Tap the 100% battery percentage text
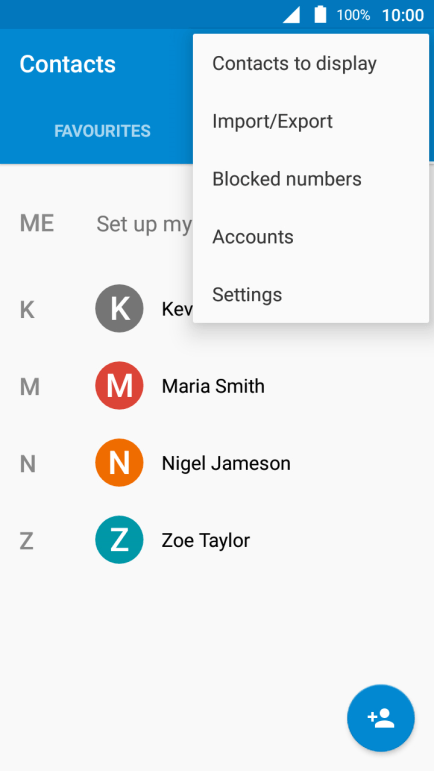Screen dimensions: 434x771 [353, 15]
